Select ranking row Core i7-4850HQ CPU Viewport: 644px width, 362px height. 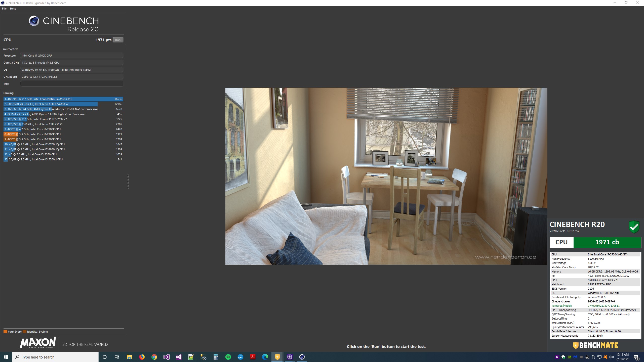tap(63, 149)
